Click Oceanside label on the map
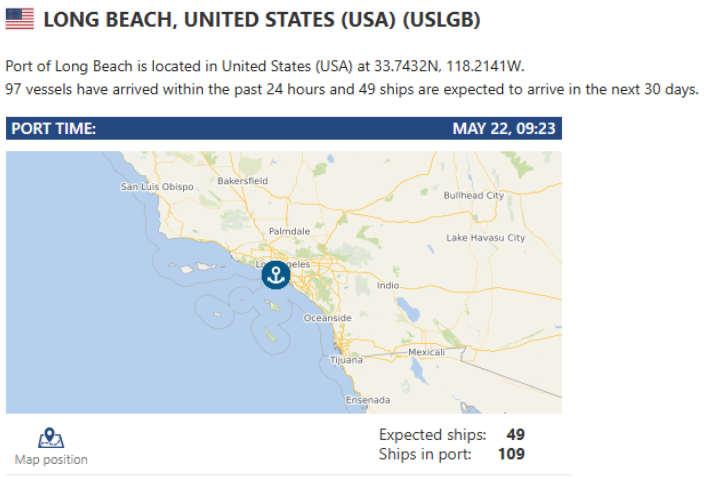Image resolution: width=709 pixels, height=491 pixels. 327,318
